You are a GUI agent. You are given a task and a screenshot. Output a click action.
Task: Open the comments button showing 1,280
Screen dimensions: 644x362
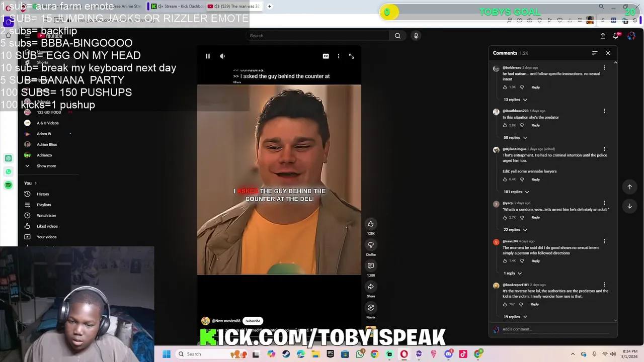[x=371, y=265]
